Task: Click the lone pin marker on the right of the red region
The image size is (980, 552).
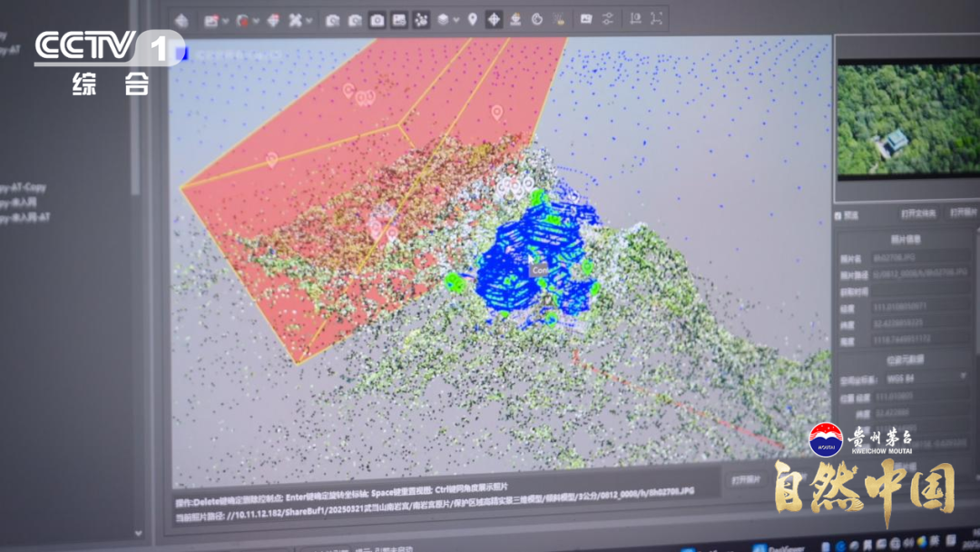Action: pos(497,113)
